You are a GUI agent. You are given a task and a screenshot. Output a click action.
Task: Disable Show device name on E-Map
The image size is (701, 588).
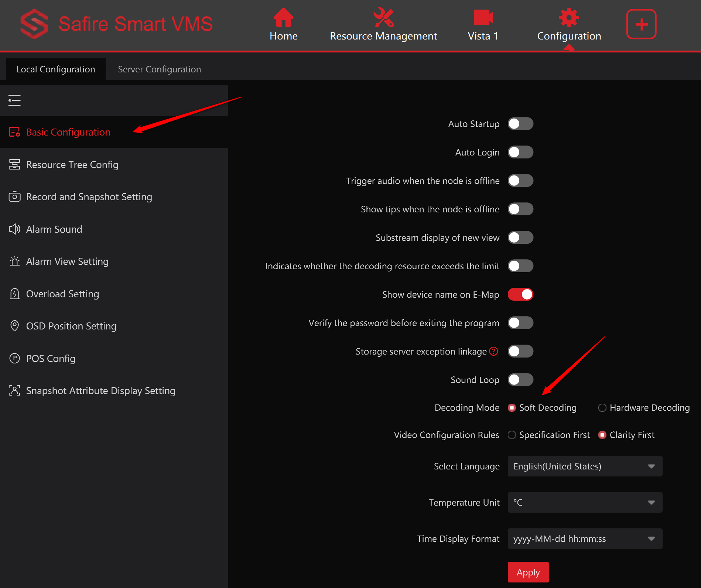coord(520,294)
